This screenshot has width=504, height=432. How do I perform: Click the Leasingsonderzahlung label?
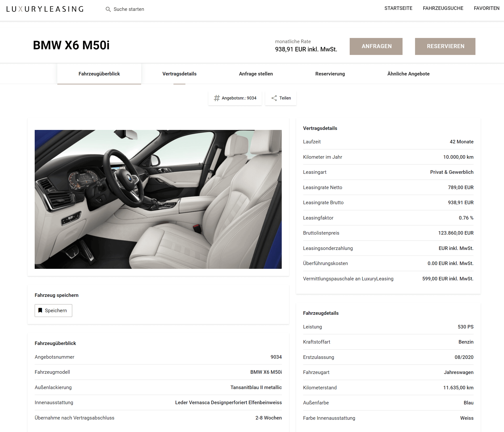(x=328, y=248)
